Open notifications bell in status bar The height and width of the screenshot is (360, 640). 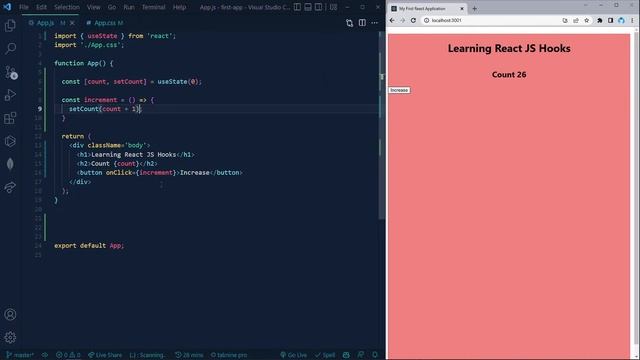[375, 355]
